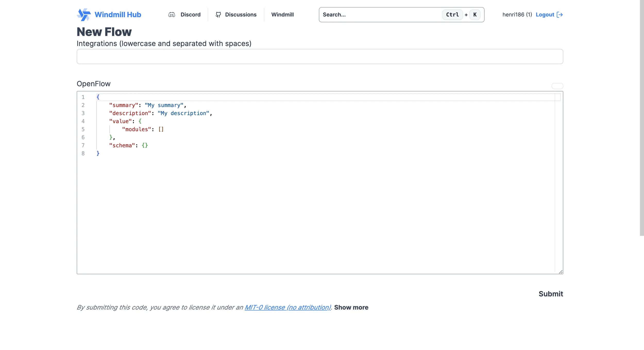
Task: Click the logout arrow icon
Action: point(560,15)
